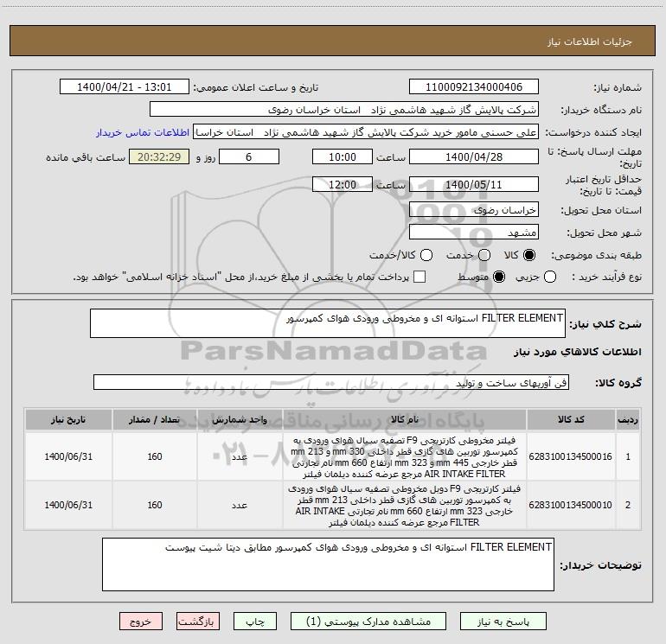Click the remaining time field 20:32:29
Viewport: 666px width, 644px height.
point(159,157)
